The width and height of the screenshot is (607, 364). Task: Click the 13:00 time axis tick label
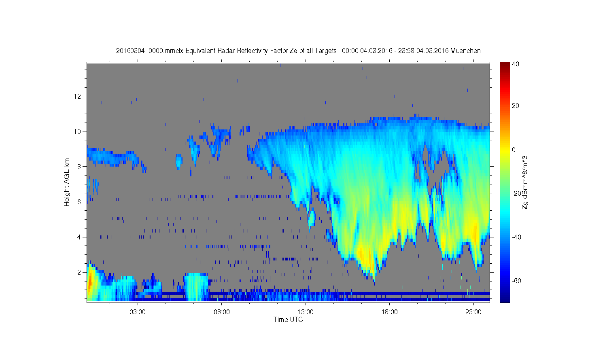pyautogui.click(x=306, y=312)
